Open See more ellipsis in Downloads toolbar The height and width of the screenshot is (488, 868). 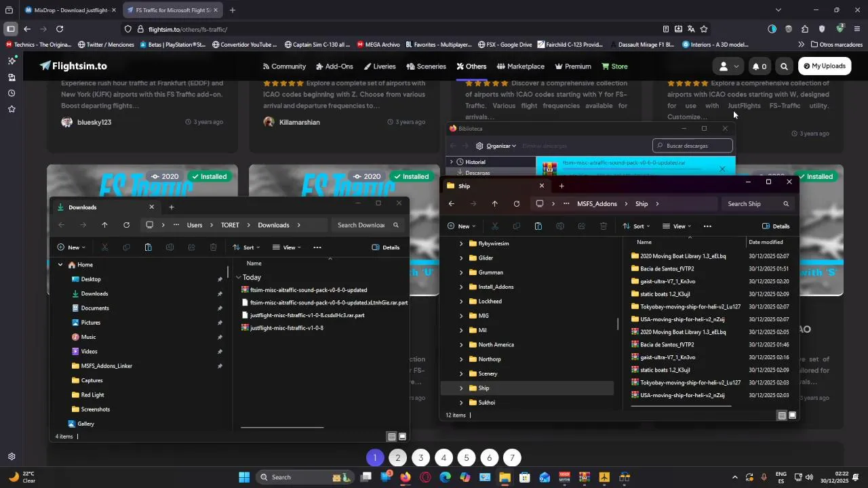[317, 247]
